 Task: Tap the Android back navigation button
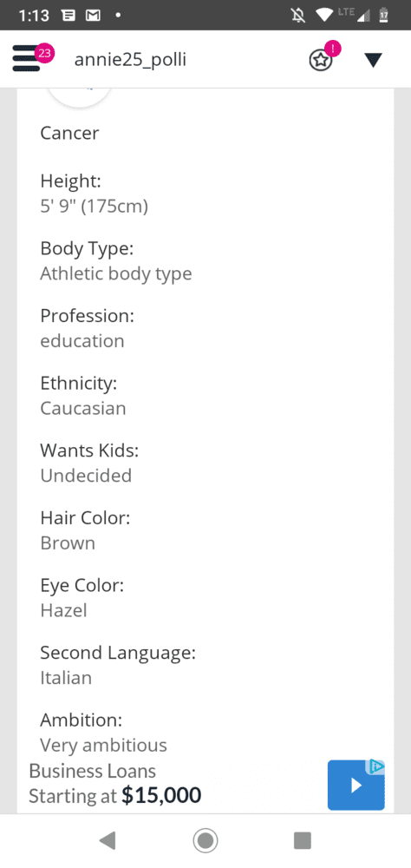[108, 841]
